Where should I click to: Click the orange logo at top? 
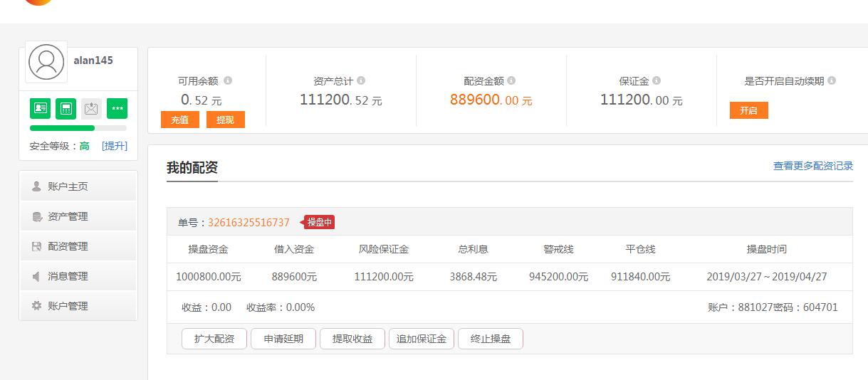click(x=38, y=2)
